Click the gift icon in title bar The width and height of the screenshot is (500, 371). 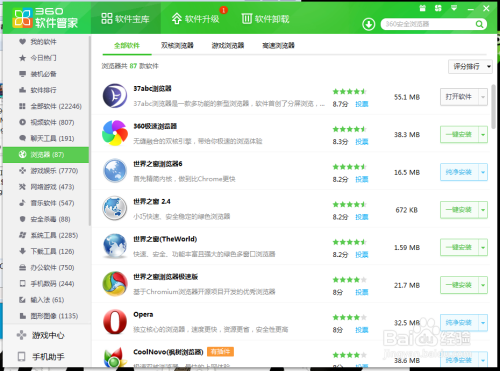(423, 8)
